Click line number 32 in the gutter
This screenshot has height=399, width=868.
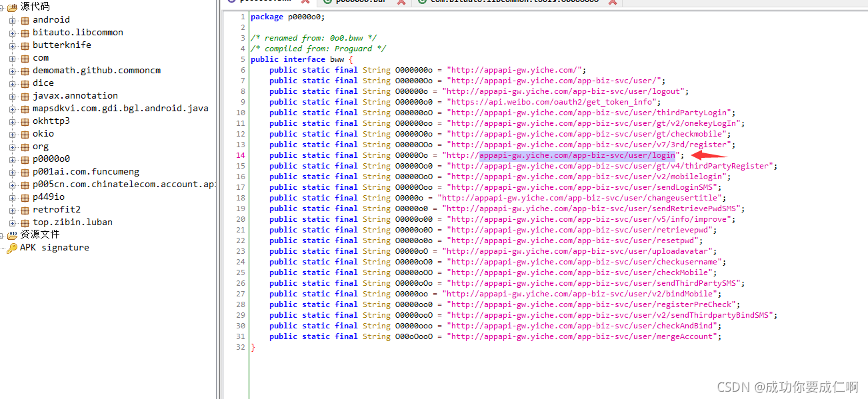[x=241, y=347]
